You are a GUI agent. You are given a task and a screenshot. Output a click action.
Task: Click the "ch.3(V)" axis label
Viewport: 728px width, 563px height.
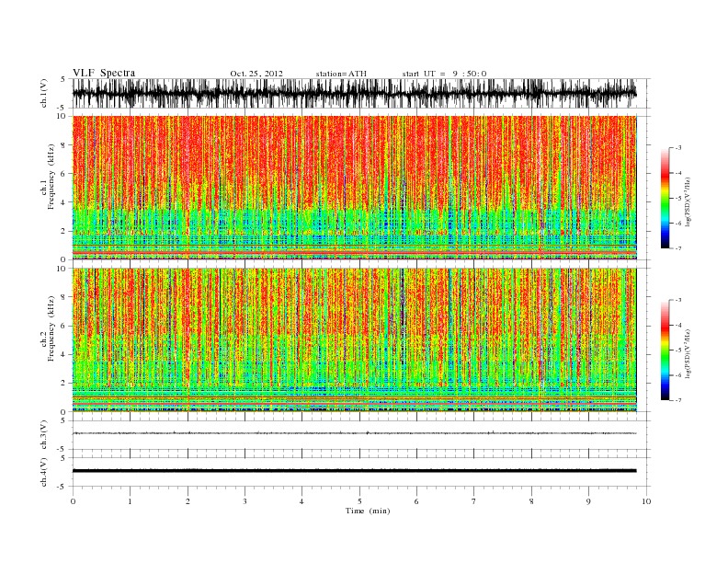[44, 435]
